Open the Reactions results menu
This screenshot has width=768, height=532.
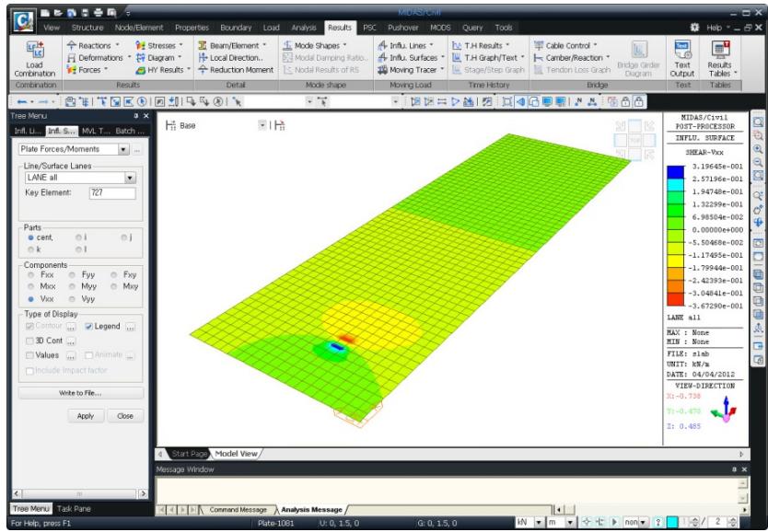[x=94, y=45]
